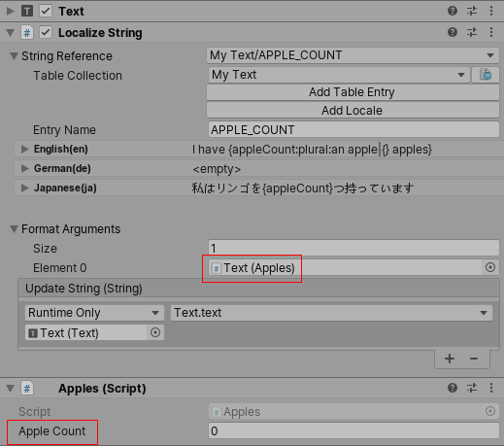Collapse the String Reference foldout
Viewport: 504px width, 446px height.
click(14, 56)
